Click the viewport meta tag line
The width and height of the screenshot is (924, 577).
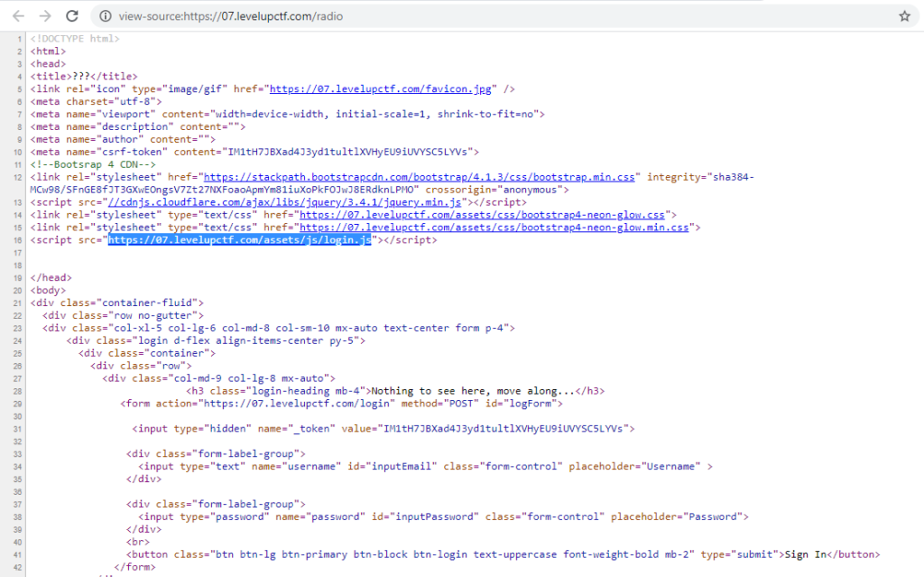(x=288, y=114)
